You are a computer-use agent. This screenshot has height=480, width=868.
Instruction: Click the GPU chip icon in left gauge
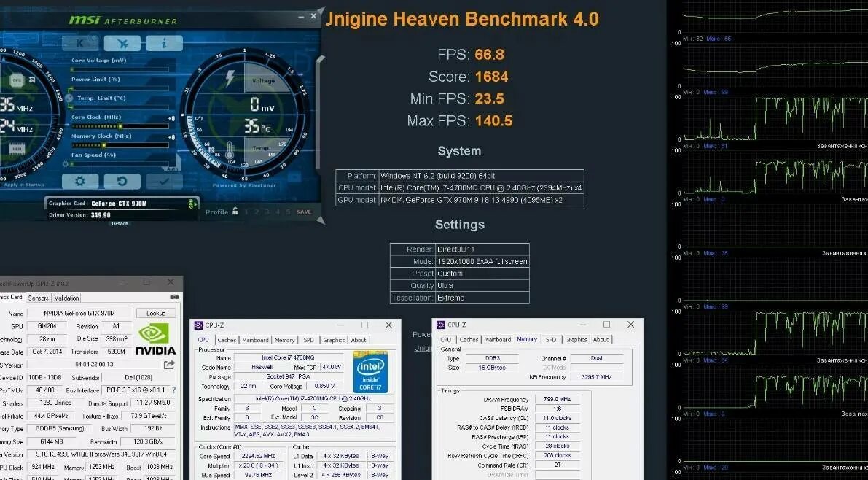click(x=17, y=80)
